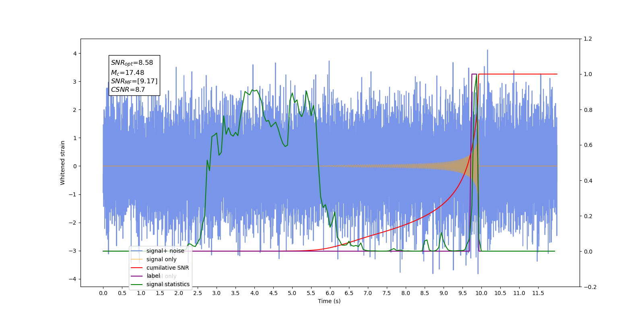The image size is (644, 322).
Task: Click the 'signal only' legend label next to the orange line
Action: pyautogui.click(x=161, y=259)
